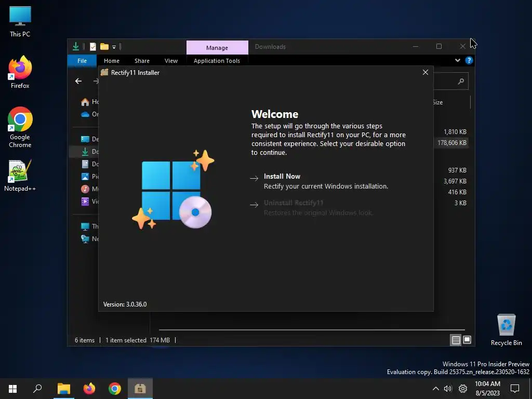Image resolution: width=532 pixels, height=399 pixels.
Task: Select the file sized 3 KB
Action: coord(460,203)
